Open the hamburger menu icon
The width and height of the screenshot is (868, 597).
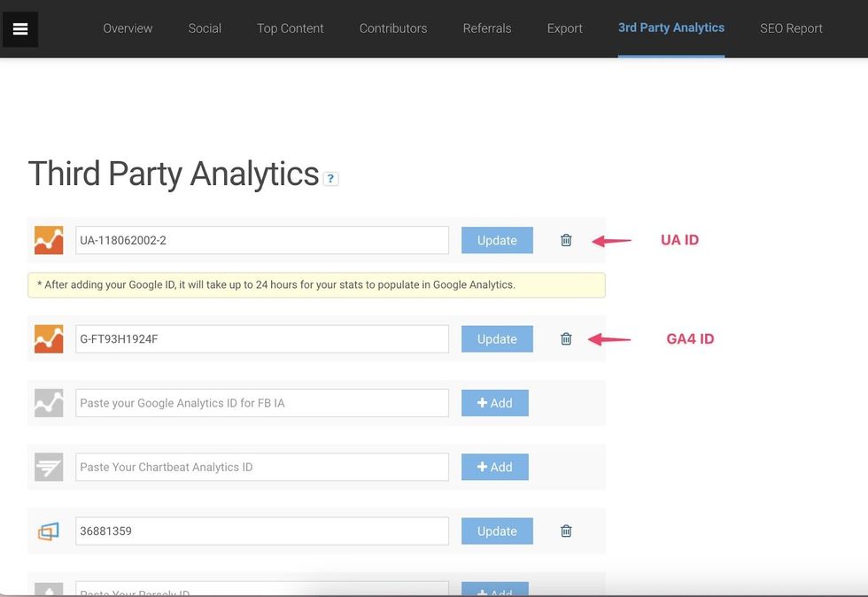(x=20, y=29)
